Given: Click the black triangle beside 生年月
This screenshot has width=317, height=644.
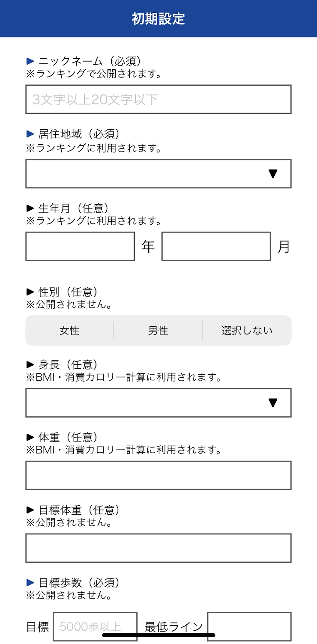Looking at the screenshot, I should click(30, 208).
